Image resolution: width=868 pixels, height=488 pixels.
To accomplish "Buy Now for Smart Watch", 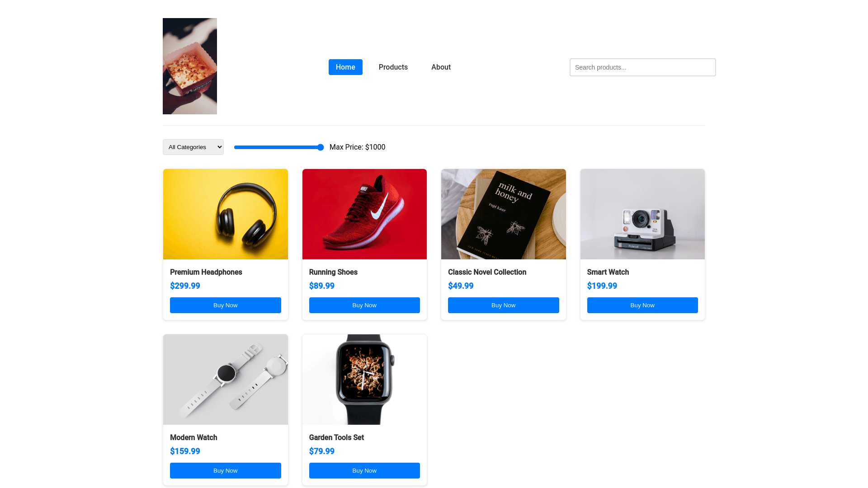I will coord(642,305).
